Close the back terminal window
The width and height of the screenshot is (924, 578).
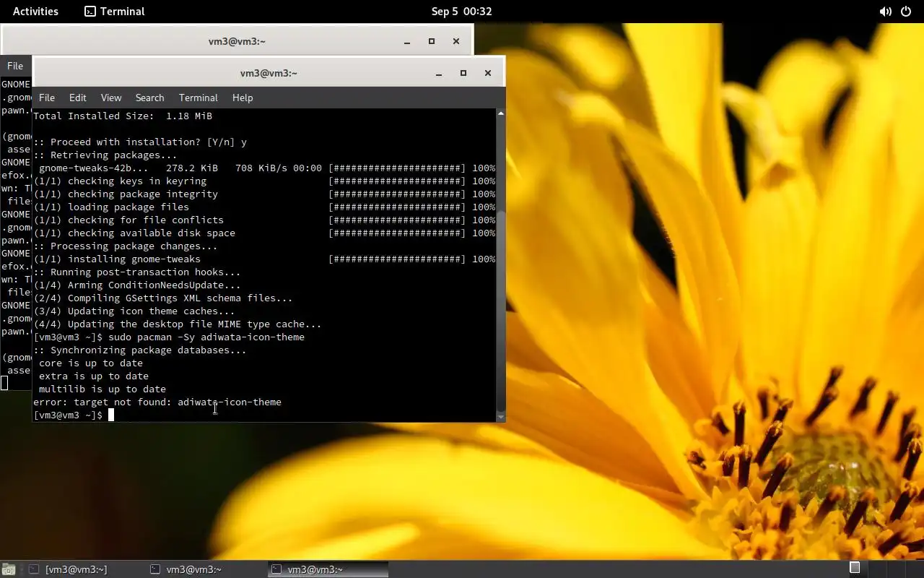click(x=456, y=41)
